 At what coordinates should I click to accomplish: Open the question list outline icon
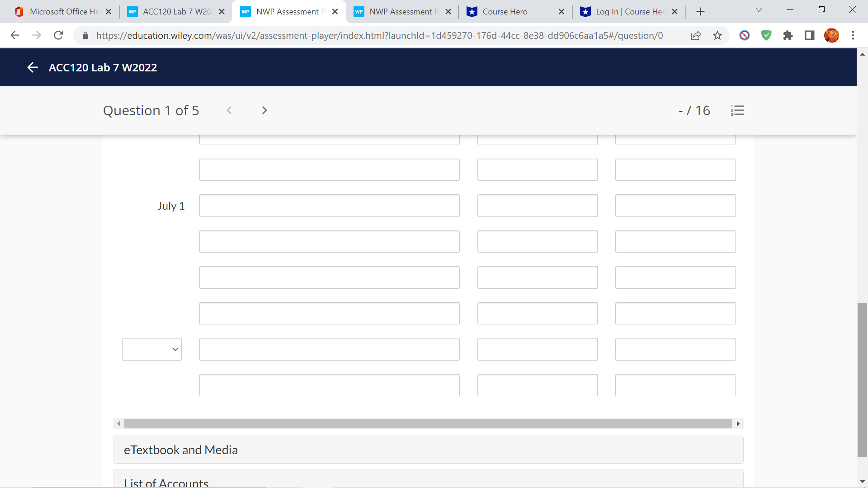737,110
